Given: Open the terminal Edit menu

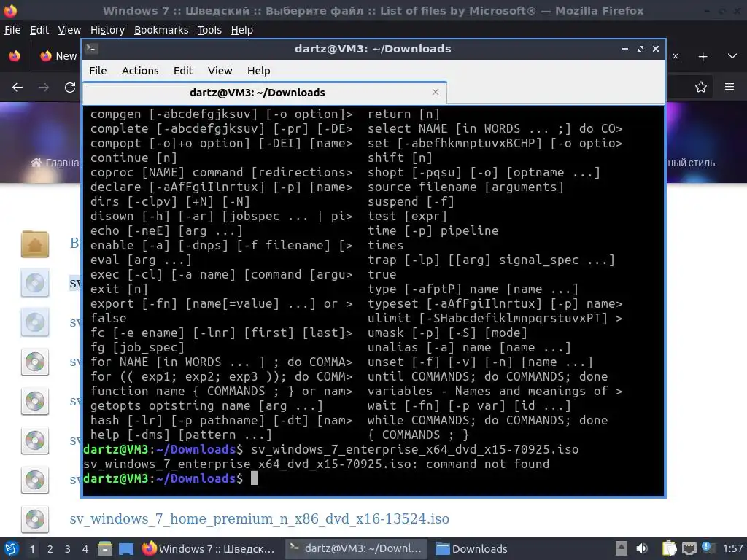Looking at the screenshot, I should pos(183,71).
